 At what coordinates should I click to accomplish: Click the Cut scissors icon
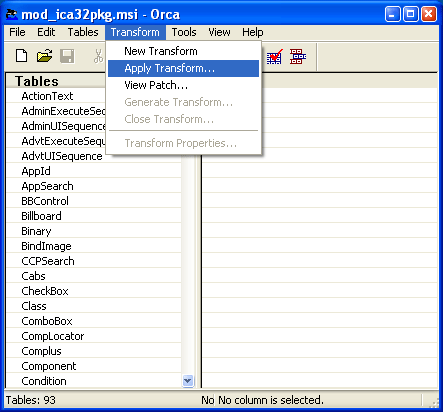pos(98,56)
